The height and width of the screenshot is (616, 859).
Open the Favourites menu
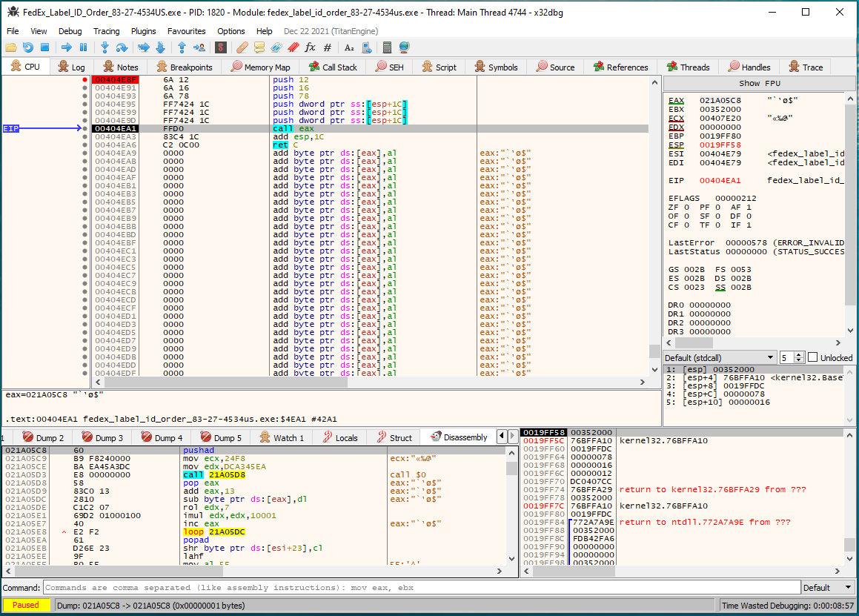pos(187,31)
